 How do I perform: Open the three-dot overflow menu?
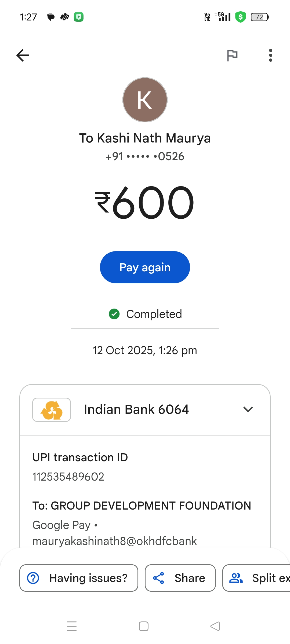pos(270,55)
